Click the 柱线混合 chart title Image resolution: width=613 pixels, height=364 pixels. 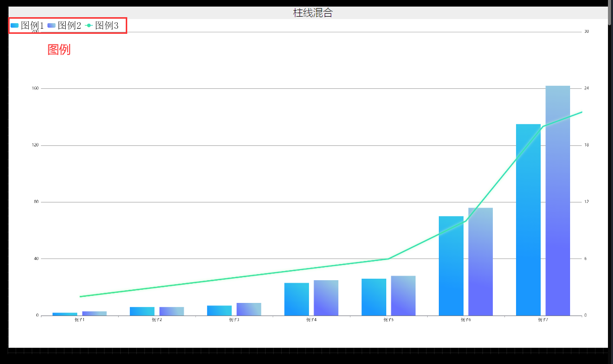(x=313, y=13)
